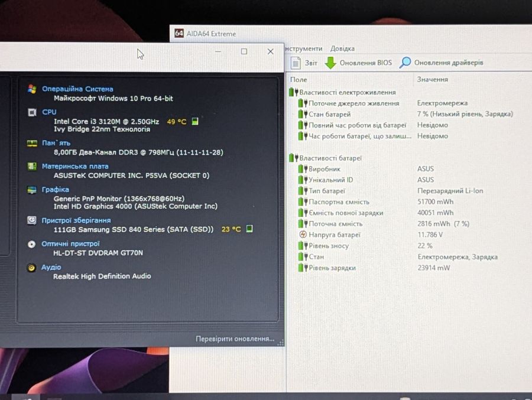Open the Графіка section link
Image resolution: width=532 pixels, height=400 pixels.
coord(56,189)
